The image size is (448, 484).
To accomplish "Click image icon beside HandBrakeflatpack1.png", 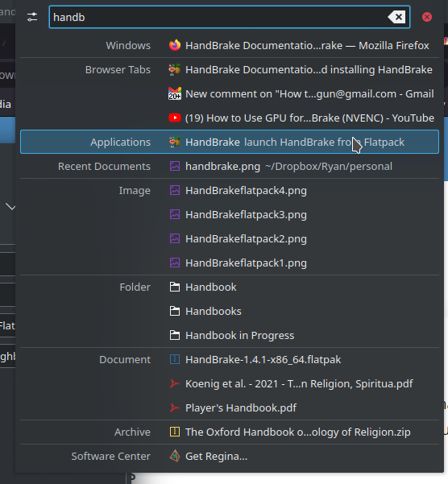I will 175,263.
